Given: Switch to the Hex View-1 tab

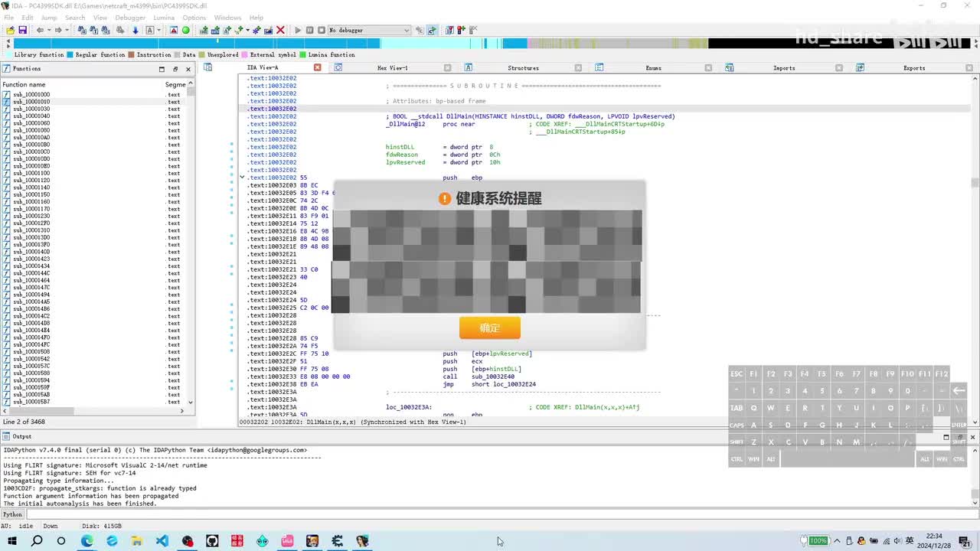Looking at the screenshot, I should (x=392, y=68).
